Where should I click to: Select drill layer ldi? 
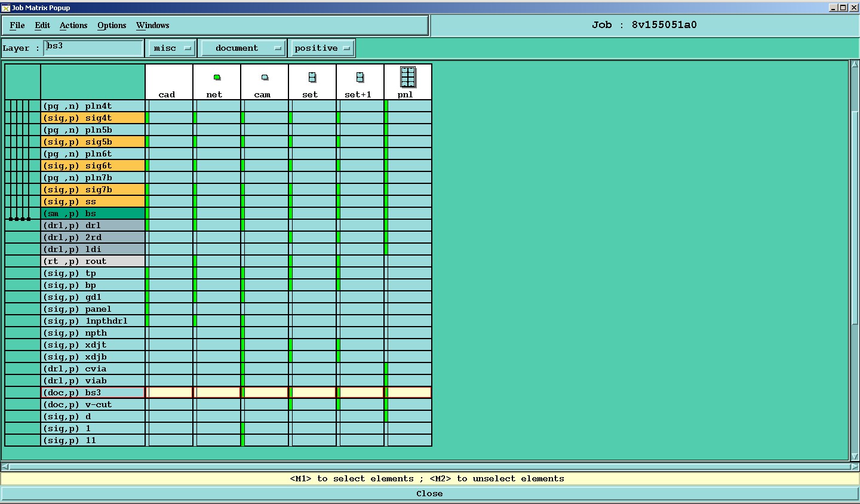click(93, 249)
